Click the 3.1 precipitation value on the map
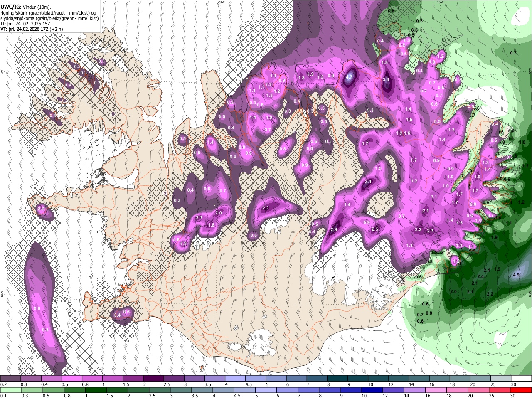 (368, 182)
